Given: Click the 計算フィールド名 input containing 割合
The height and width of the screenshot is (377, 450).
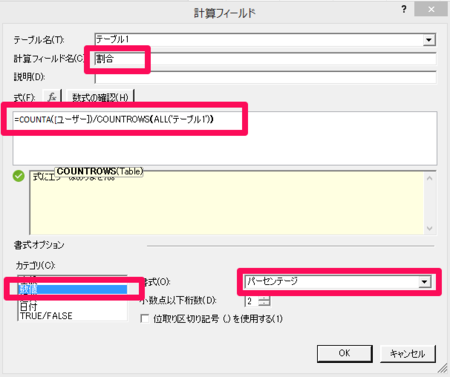Looking at the screenshot, I should [265, 59].
